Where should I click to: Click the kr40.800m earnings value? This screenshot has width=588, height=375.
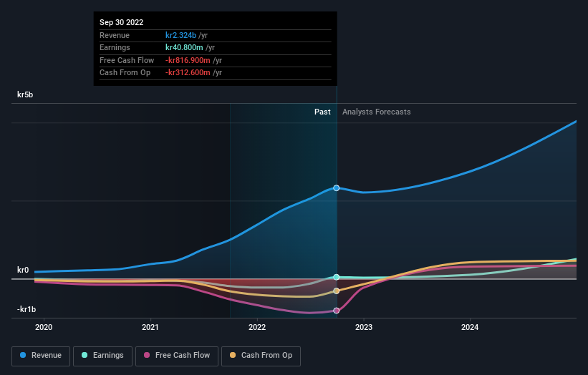click(x=184, y=47)
